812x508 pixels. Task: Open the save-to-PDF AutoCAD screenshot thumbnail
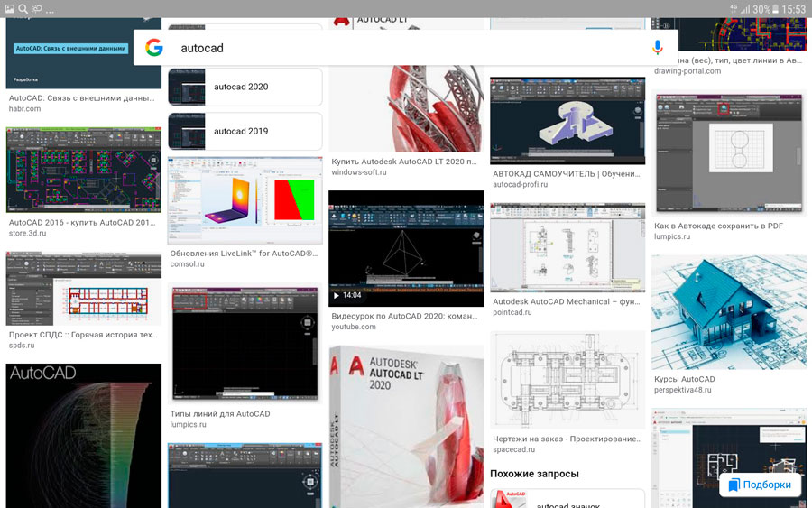click(x=729, y=153)
